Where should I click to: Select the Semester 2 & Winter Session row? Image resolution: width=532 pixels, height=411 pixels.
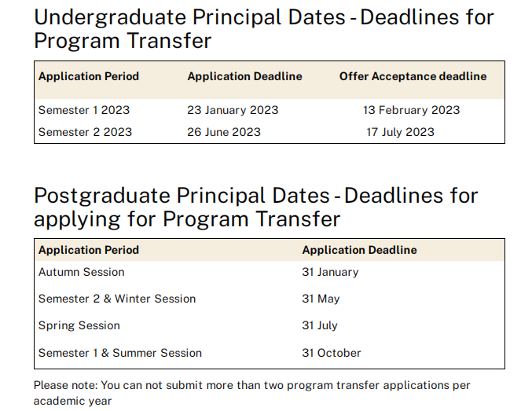(270, 299)
